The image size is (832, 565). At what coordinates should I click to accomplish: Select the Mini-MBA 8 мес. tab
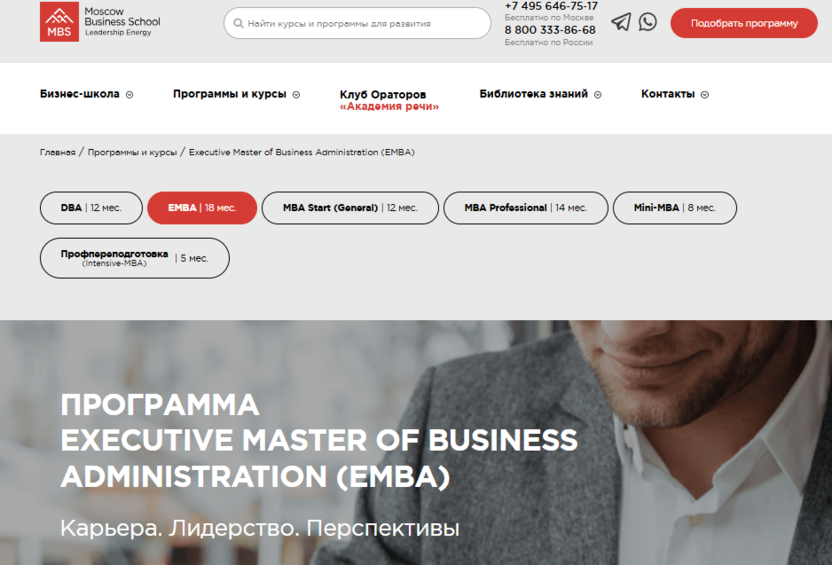(x=675, y=208)
